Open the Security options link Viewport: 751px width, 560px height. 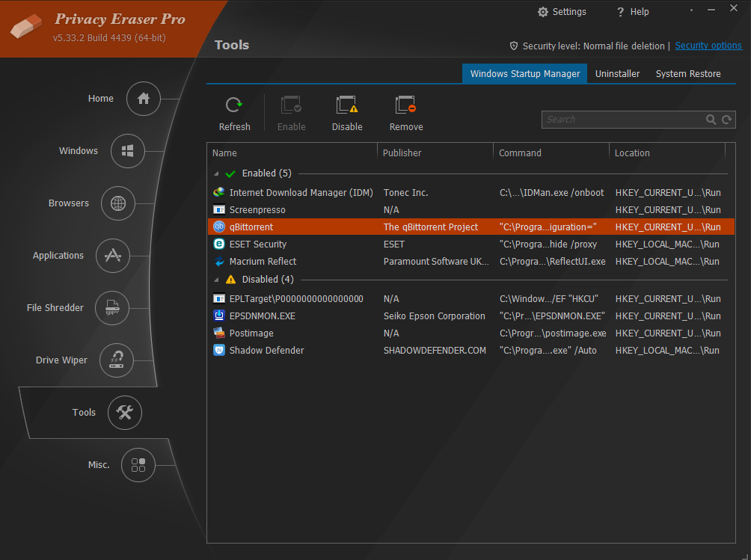point(708,46)
